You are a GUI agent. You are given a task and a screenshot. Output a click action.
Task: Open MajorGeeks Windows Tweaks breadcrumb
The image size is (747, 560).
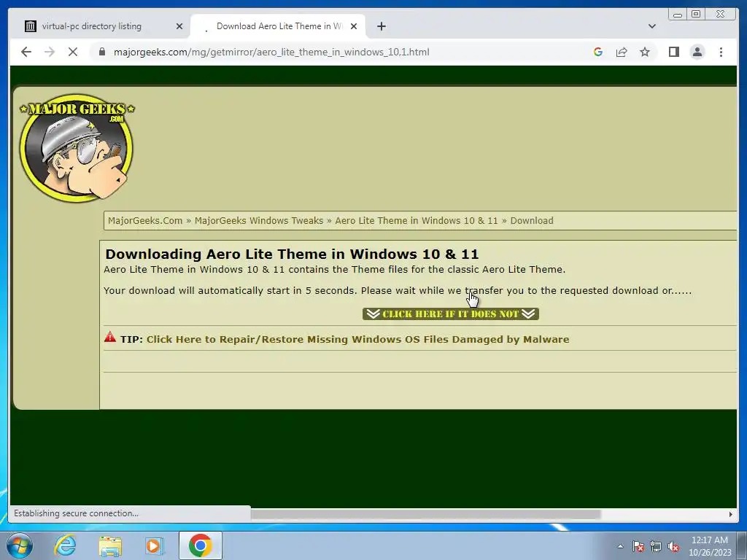259,220
